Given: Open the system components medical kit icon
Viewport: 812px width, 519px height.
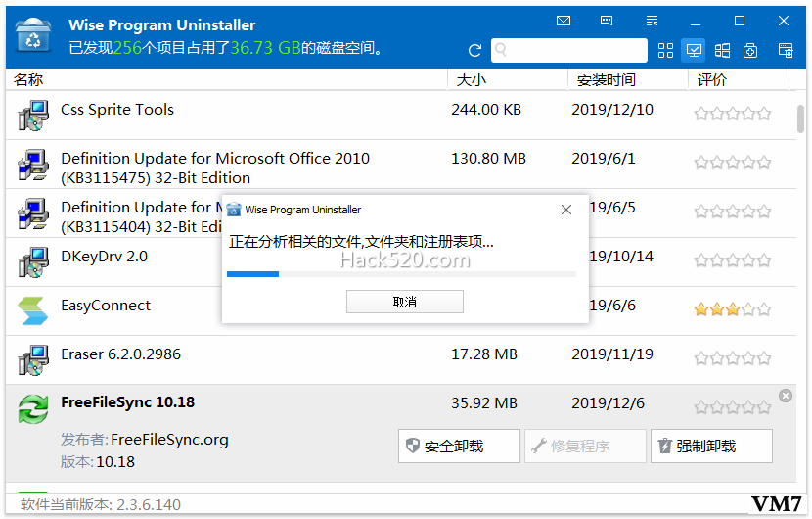Looking at the screenshot, I should tap(750, 50).
